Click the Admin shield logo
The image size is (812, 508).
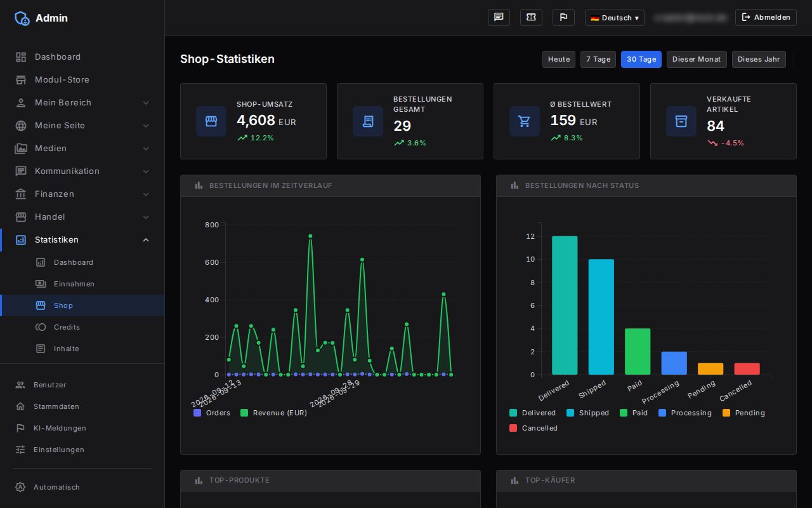(22, 18)
